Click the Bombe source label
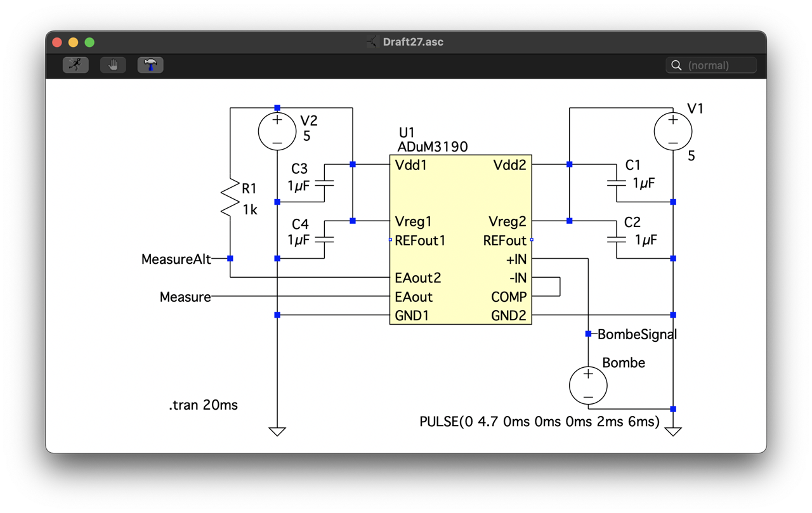Screen dimensions: 812x513 click(624, 363)
